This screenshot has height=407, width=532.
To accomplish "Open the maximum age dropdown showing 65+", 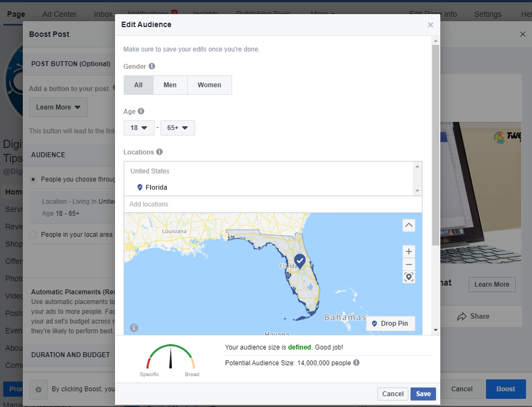I will click(x=178, y=128).
